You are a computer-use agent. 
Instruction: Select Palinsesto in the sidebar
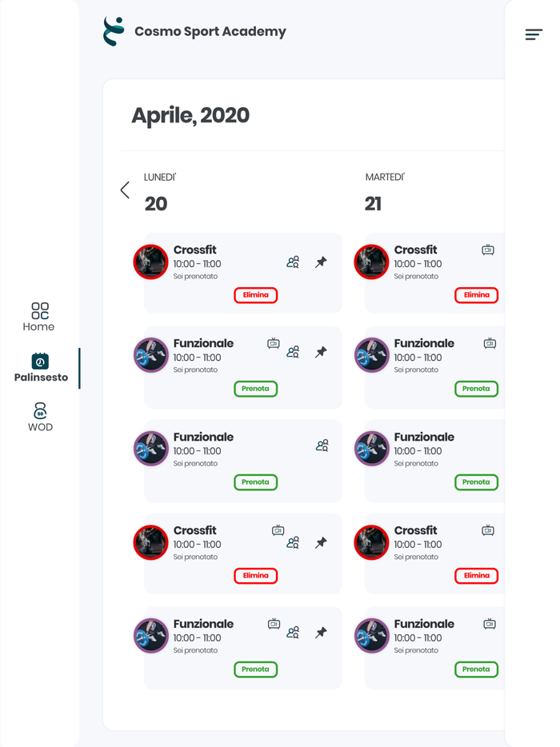(41, 368)
